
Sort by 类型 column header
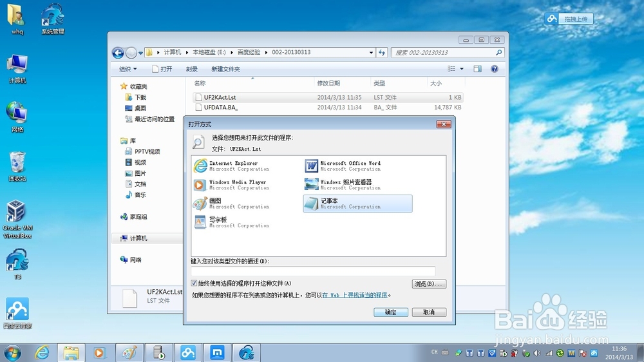click(x=399, y=83)
